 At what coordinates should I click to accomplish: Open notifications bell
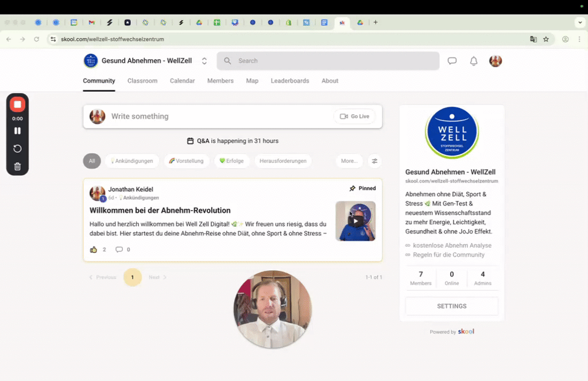click(474, 61)
